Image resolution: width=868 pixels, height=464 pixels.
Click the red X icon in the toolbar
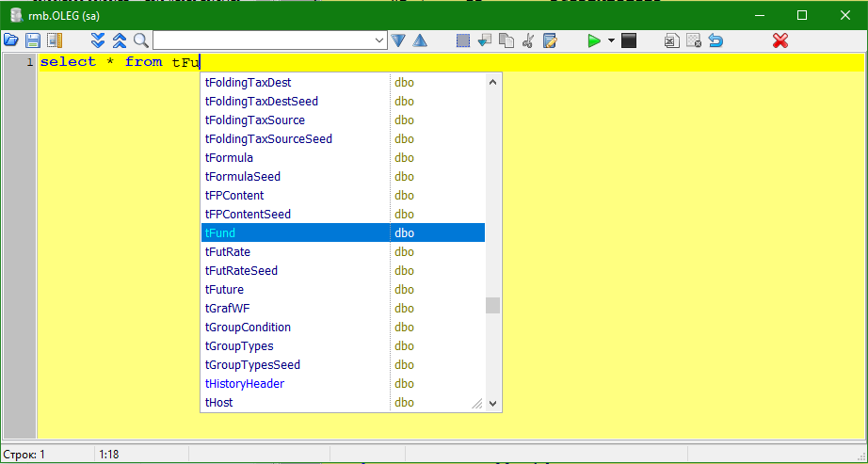(x=780, y=40)
